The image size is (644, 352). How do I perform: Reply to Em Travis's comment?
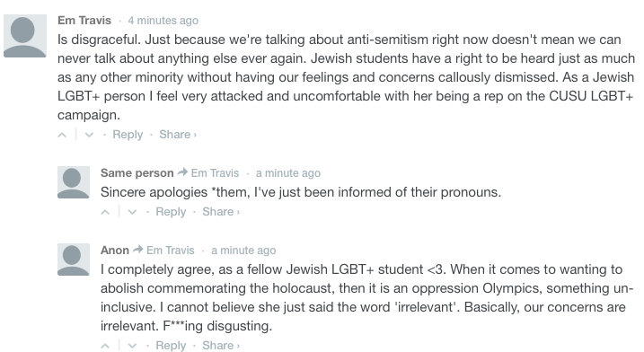pyautogui.click(x=128, y=135)
